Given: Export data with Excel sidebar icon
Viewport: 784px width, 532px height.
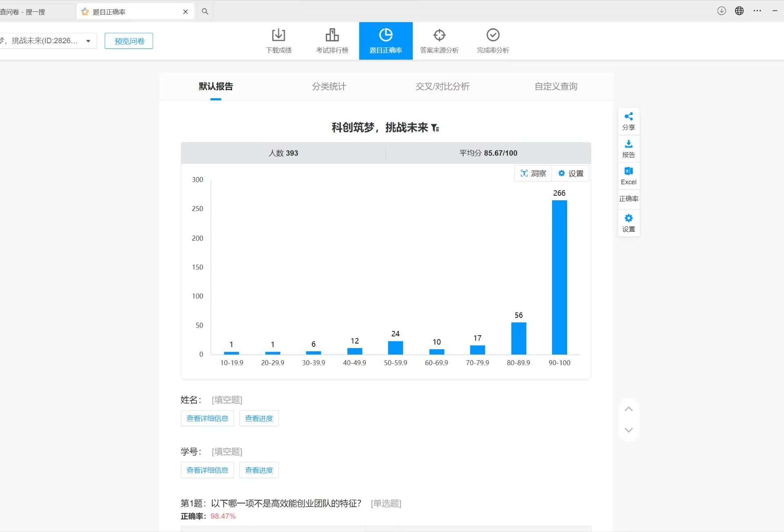Looking at the screenshot, I should [628, 171].
